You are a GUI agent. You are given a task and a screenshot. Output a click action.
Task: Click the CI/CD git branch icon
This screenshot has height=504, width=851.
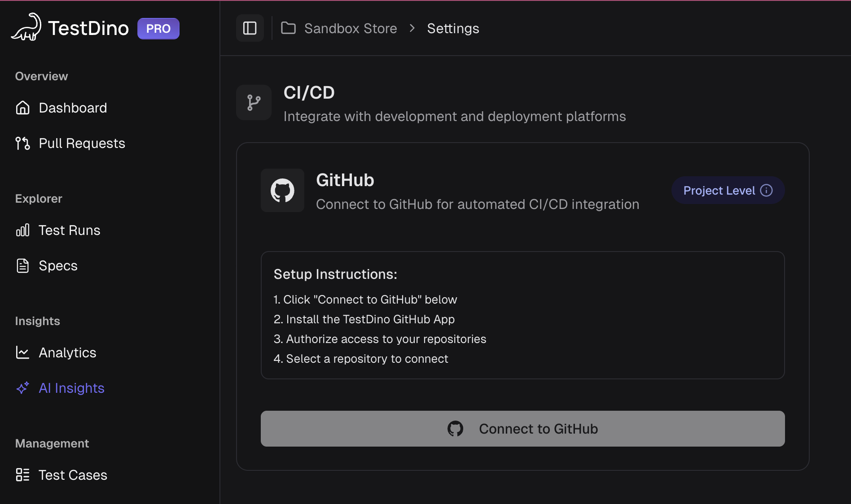click(x=254, y=102)
